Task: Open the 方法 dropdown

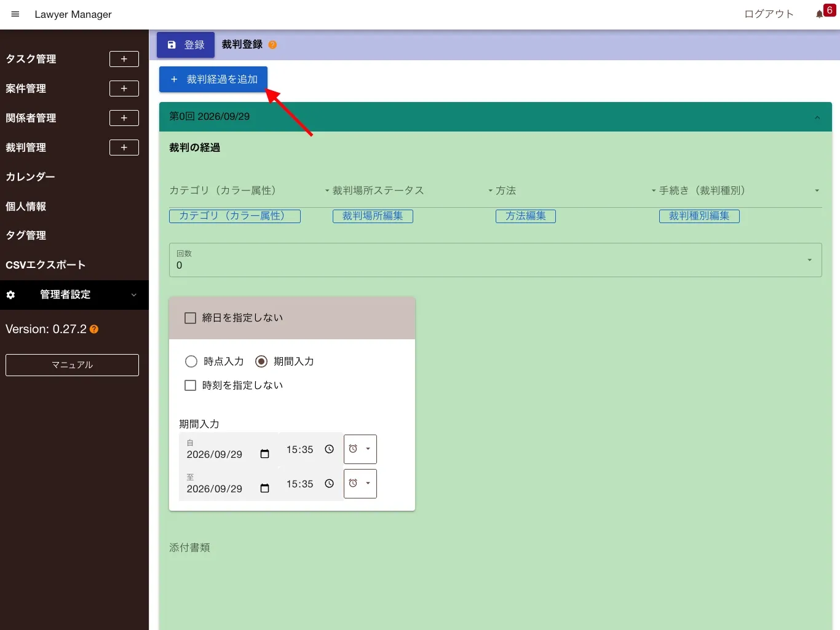Action: pyautogui.click(x=577, y=191)
